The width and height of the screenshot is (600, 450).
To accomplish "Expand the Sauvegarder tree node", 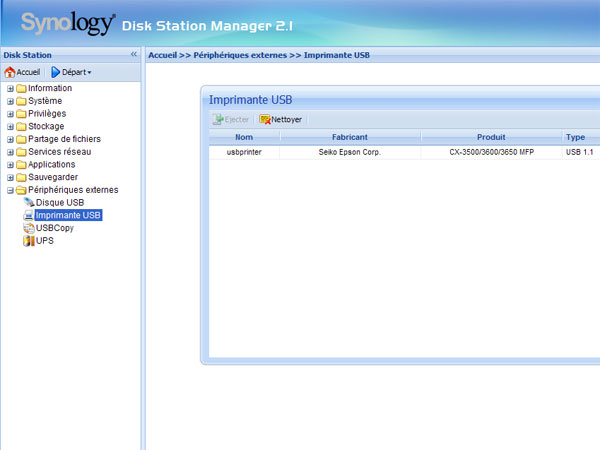I will [10, 178].
